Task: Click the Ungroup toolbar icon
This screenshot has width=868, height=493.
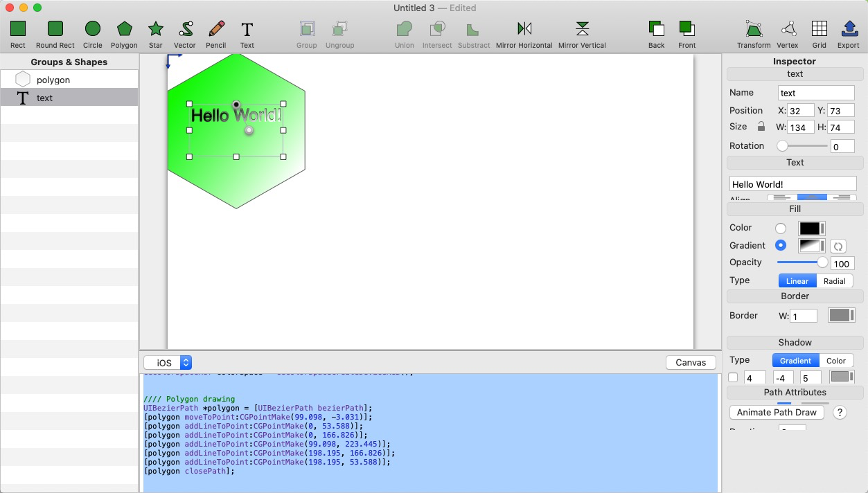Action: pos(339,29)
